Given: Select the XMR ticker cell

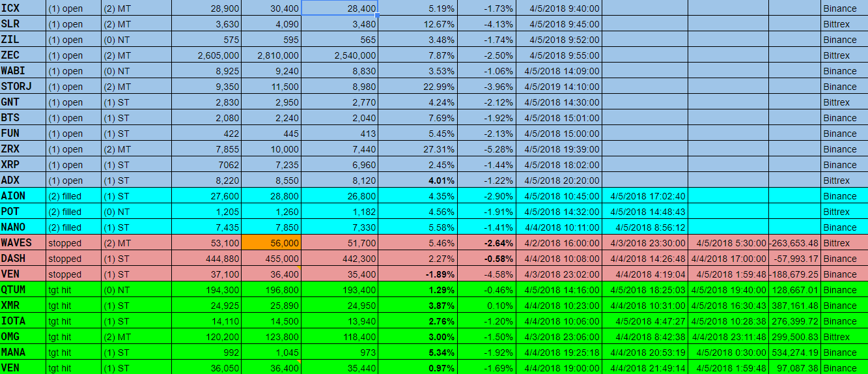Looking at the screenshot, I should pyautogui.click(x=23, y=306).
